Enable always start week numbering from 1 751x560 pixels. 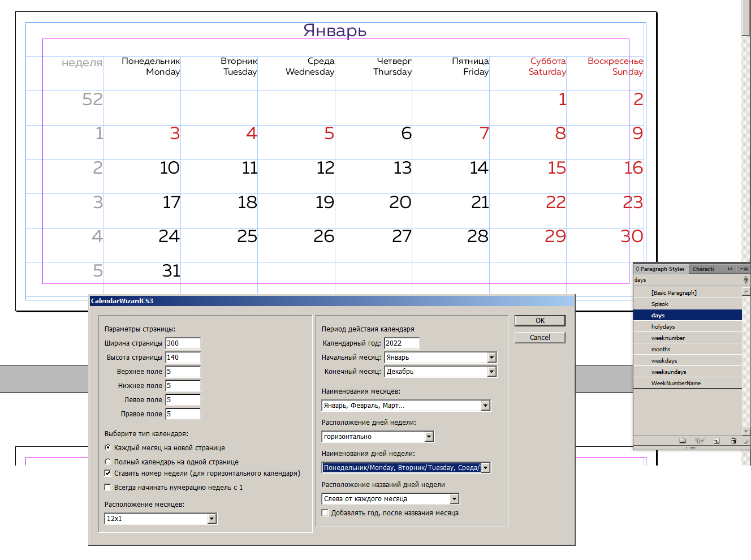(x=108, y=487)
